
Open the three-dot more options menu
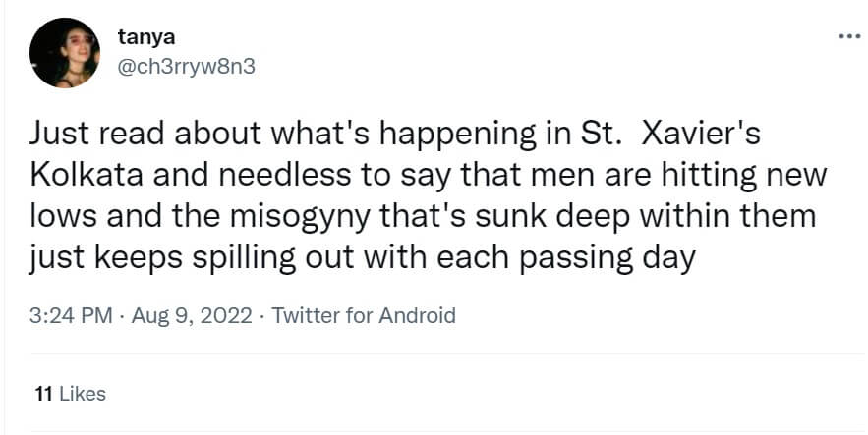pos(847,37)
